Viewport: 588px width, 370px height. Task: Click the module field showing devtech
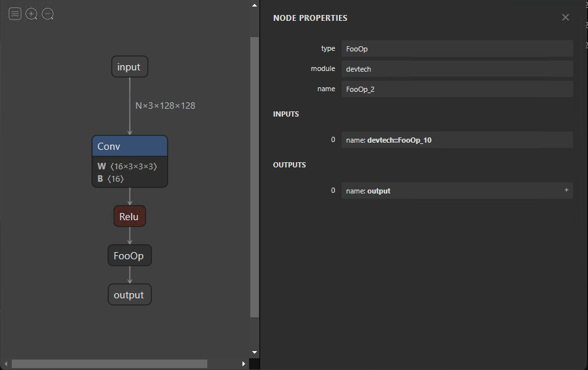pos(456,69)
